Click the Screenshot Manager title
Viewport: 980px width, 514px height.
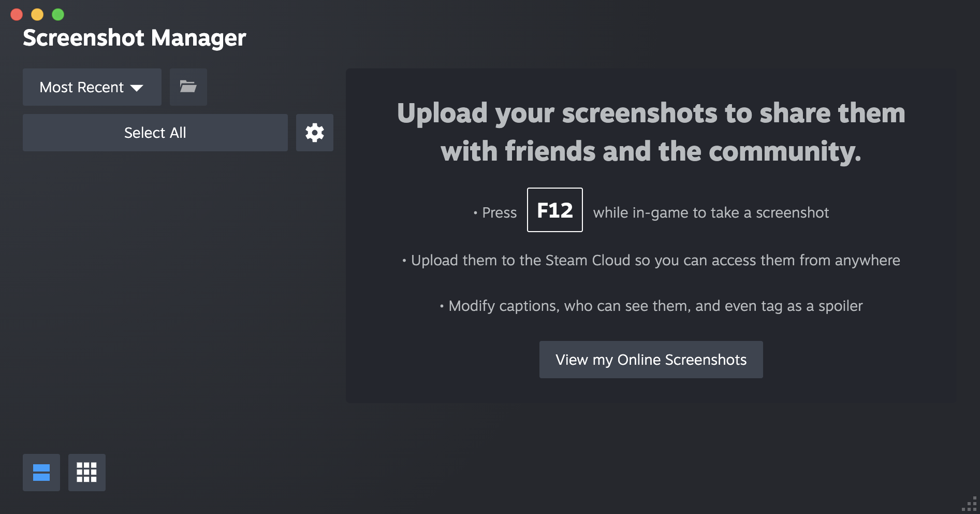[x=135, y=38]
